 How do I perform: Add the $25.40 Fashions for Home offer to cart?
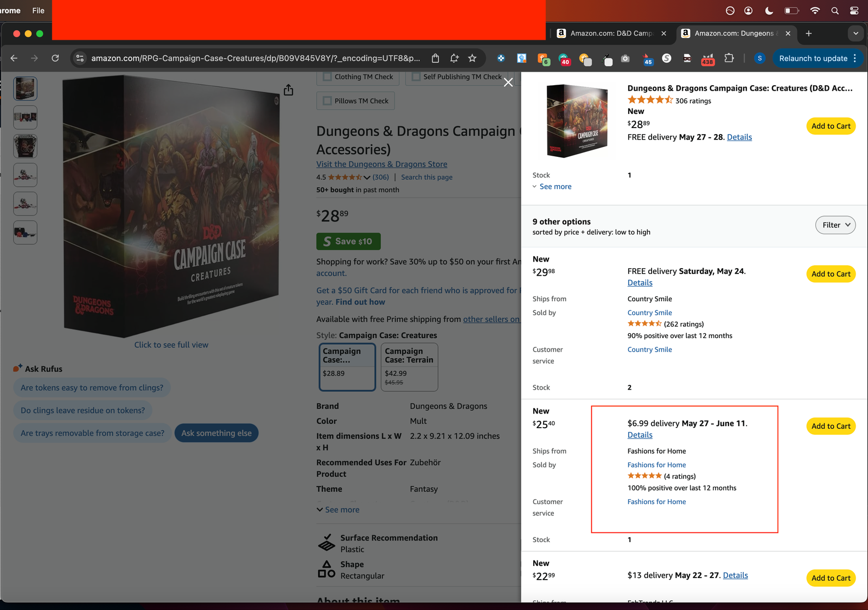coord(831,426)
